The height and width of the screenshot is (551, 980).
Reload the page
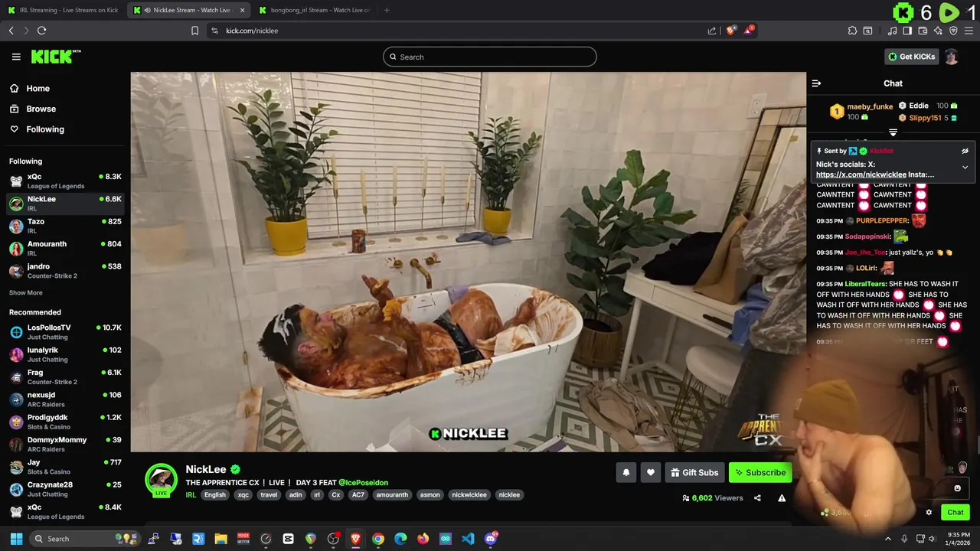pyautogui.click(x=41, y=31)
